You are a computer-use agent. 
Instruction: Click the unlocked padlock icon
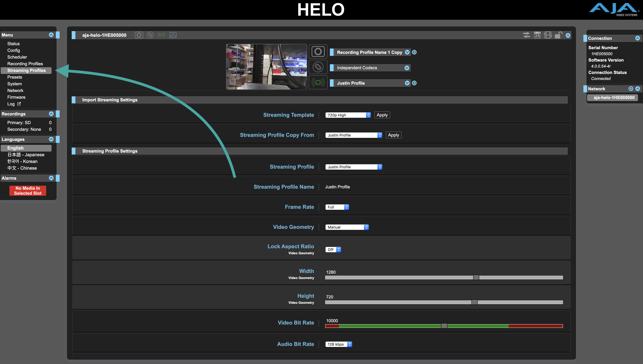pyautogui.click(x=558, y=35)
